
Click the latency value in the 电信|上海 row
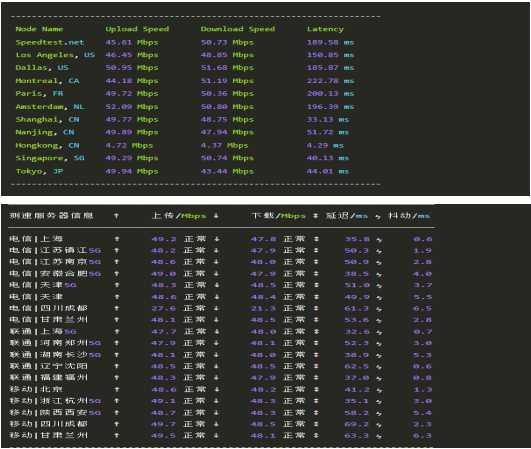357,239
